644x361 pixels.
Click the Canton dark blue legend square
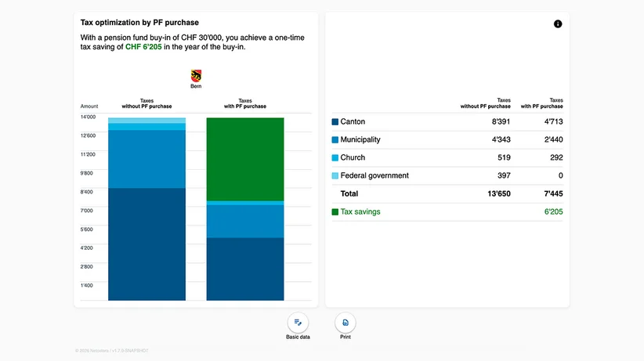[x=335, y=122]
